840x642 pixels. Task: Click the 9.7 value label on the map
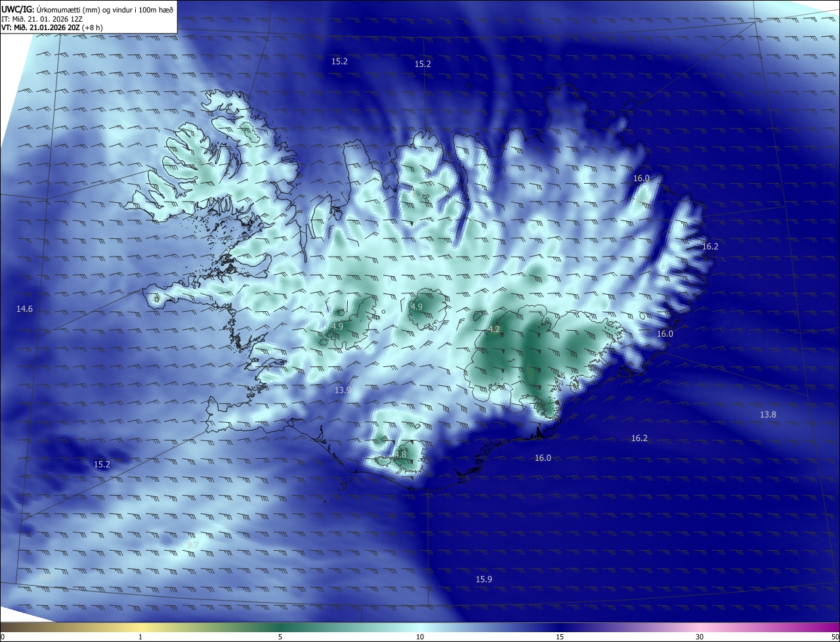tap(192, 546)
